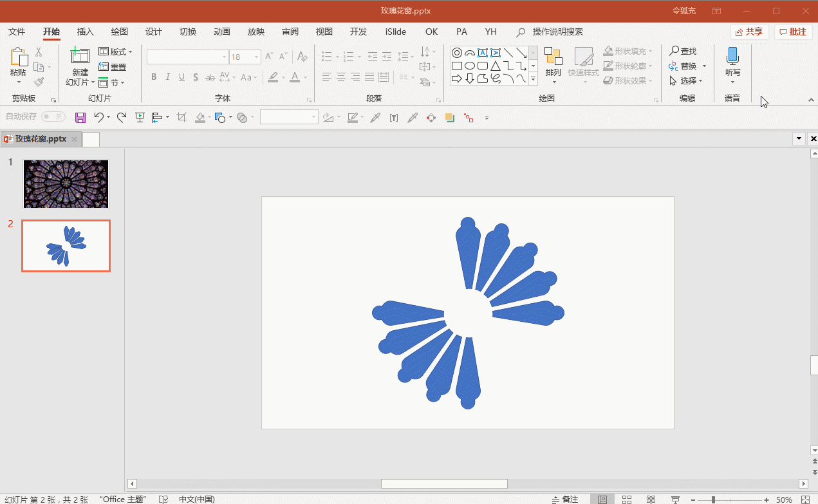Open the font name combo box

pyautogui.click(x=187, y=57)
